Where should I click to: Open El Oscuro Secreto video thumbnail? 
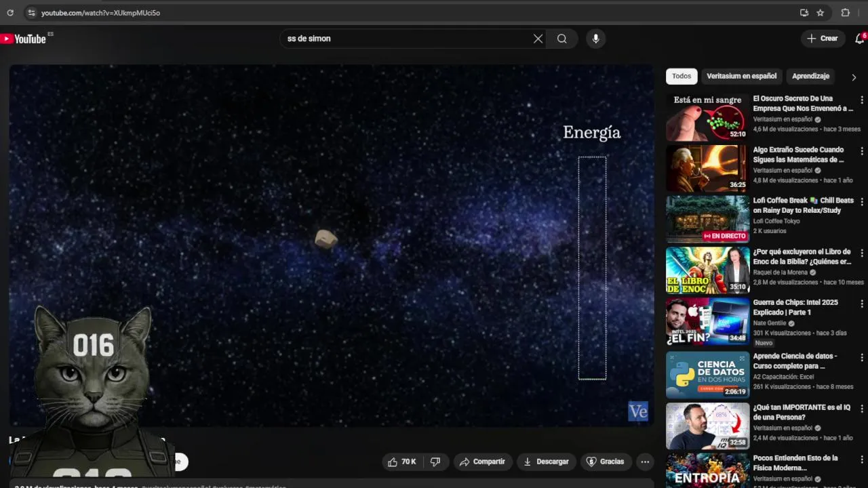707,117
